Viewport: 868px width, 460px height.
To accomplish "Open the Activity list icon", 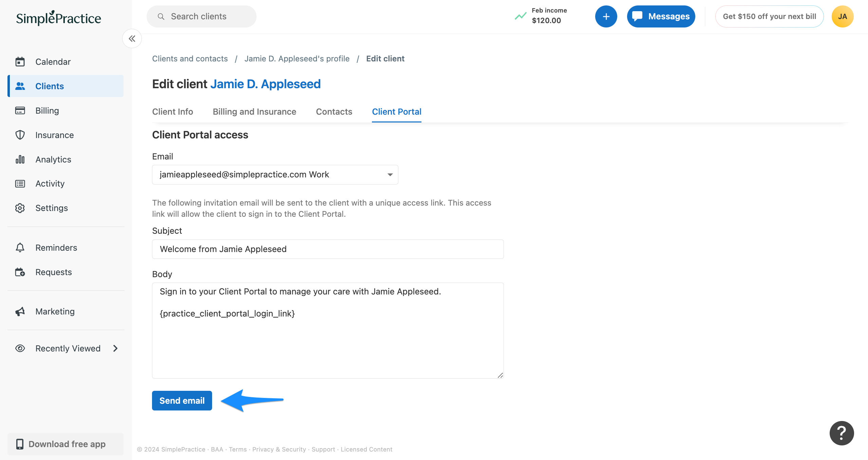I will click(x=20, y=184).
